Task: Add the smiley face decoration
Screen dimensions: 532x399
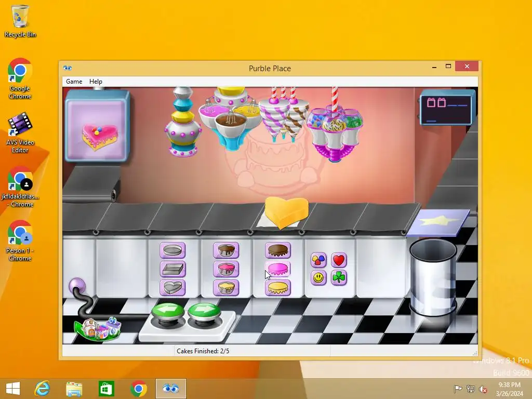Action: point(318,278)
